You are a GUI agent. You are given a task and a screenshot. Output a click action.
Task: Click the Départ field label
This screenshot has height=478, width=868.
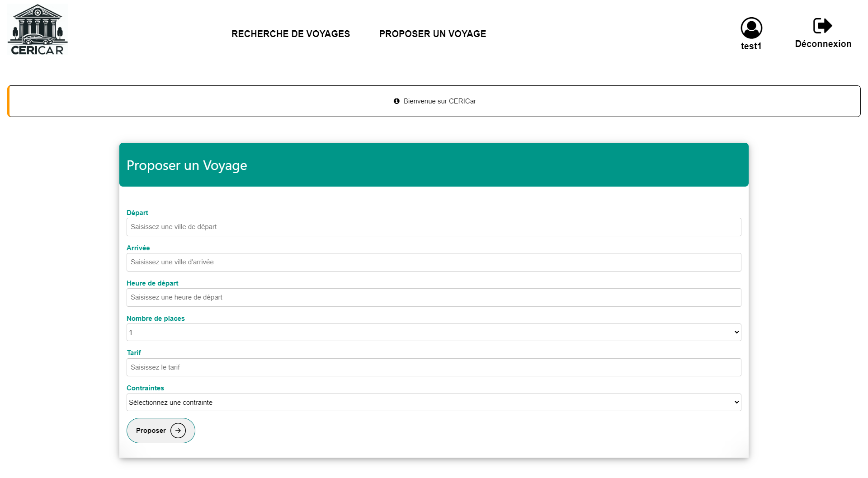[x=137, y=213]
